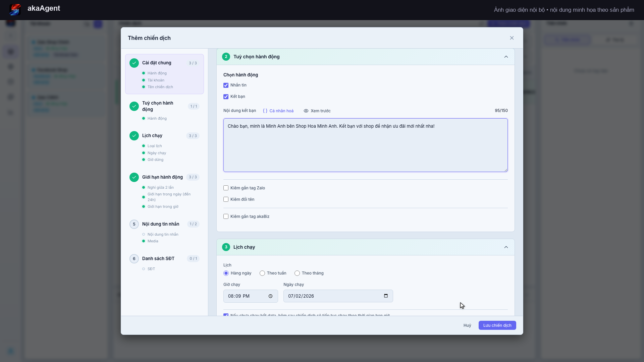This screenshot has width=644, height=362.
Task: Click Nghỉ giữa 2 lần sub-item
Action: [161, 188]
